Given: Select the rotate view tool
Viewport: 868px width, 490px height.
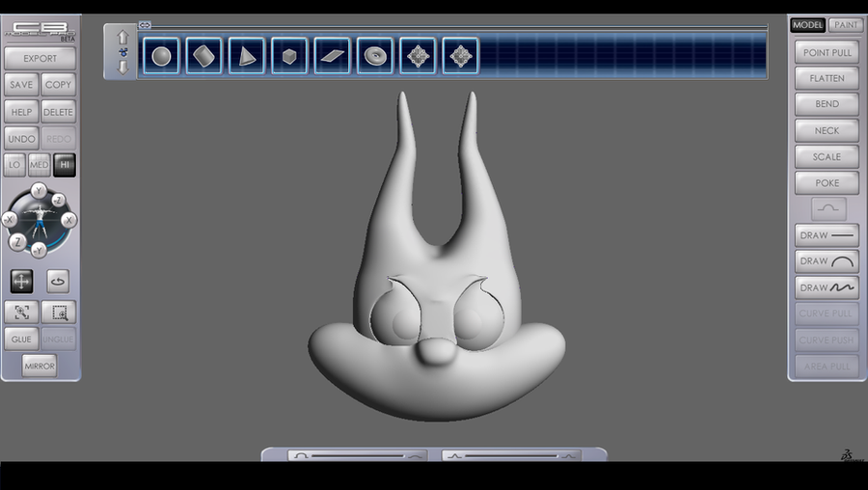Looking at the screenshot, I should tap(58, 282).
